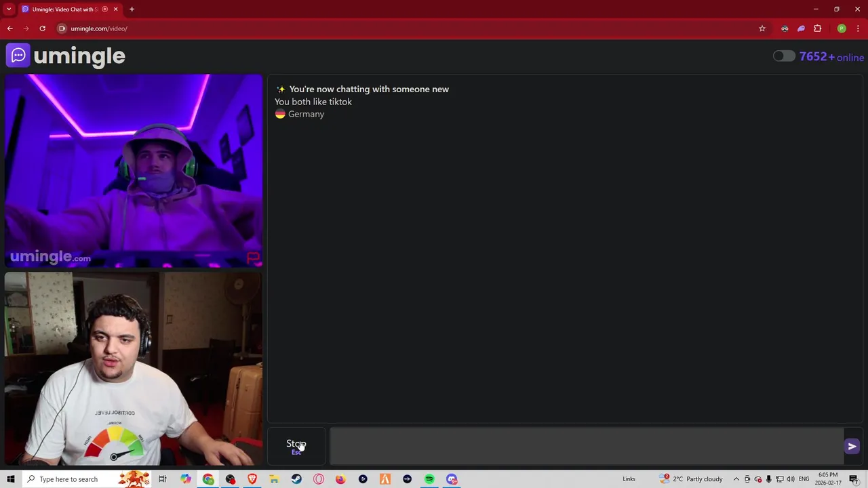Open the volume control in tray

(x=791, y=479)
